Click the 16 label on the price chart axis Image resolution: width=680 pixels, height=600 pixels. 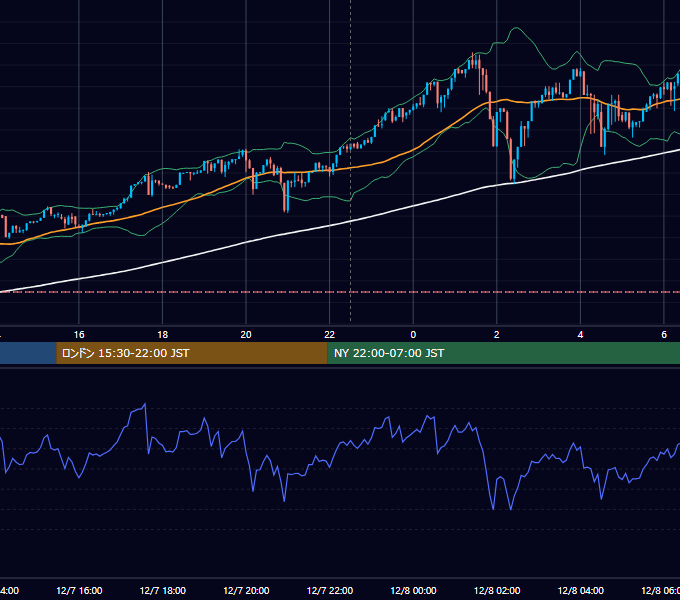click(x=79, y=335)
